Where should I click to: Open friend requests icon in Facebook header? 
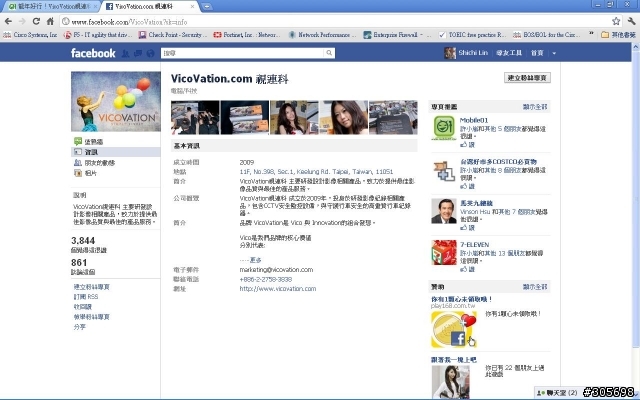point(126,53)
